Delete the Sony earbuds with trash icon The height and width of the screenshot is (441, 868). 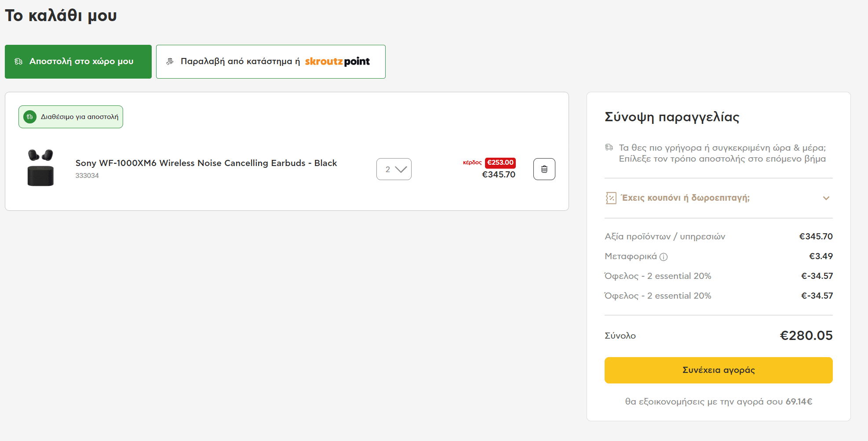click(x=544, y=169)
